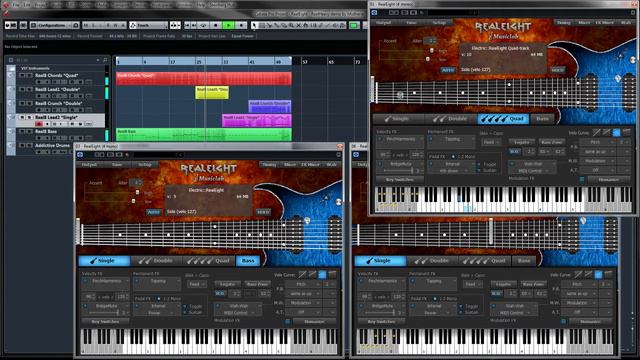Select the magnifier Zoom tool in Cubase toolbar
640x360 pixels.
tap(291, 25)
